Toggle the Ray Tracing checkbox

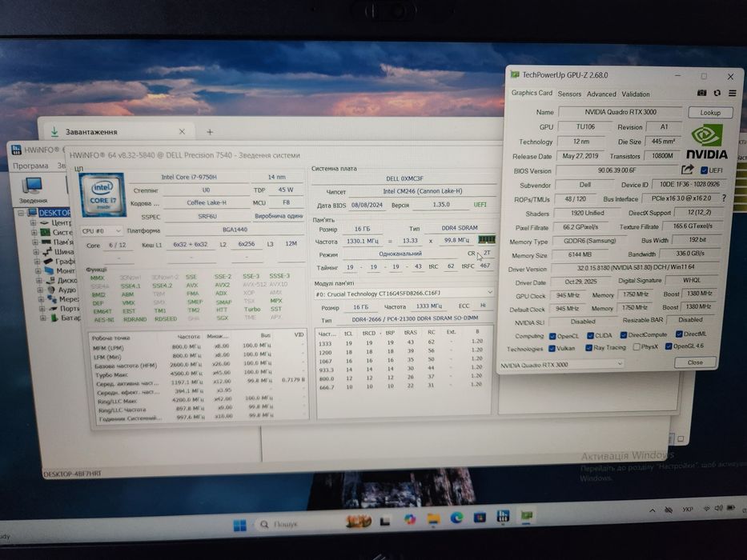tap(588, 348)
